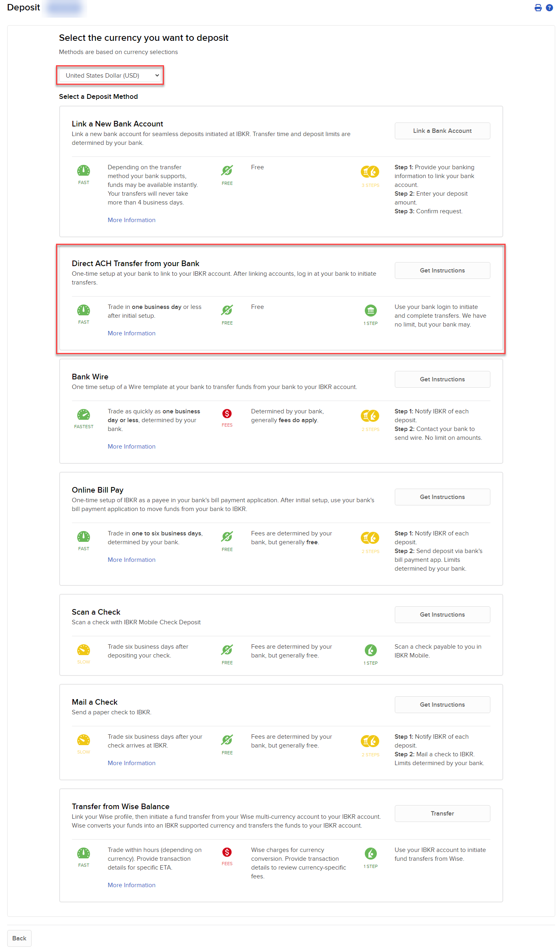Open More Information for Online Bill Pay
560x948 pixels.
click(132, 560)
